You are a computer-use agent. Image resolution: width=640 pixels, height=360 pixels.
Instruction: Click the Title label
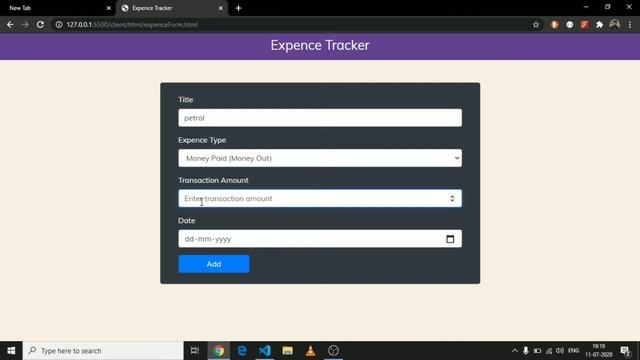186,100
